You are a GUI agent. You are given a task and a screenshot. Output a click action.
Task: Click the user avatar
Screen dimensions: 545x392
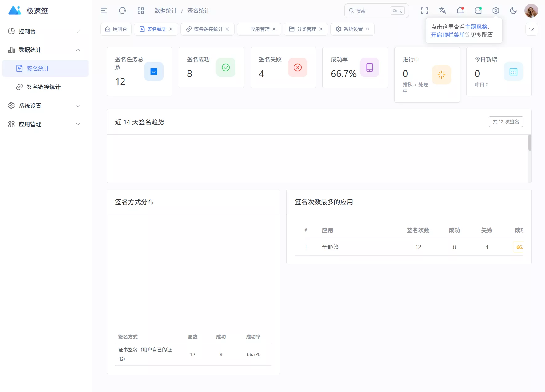pyautogui.click(x=531, y=11)
